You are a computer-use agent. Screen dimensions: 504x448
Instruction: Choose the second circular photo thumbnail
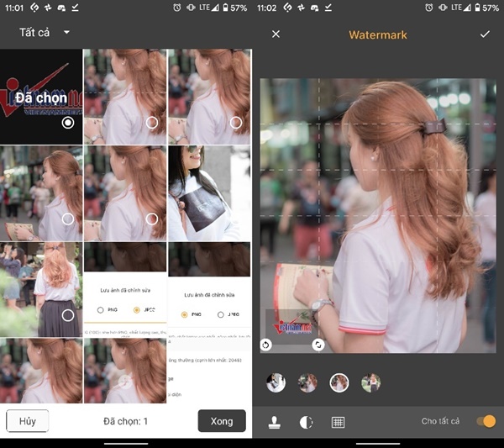pyautogui.click(x=307, y=383)
